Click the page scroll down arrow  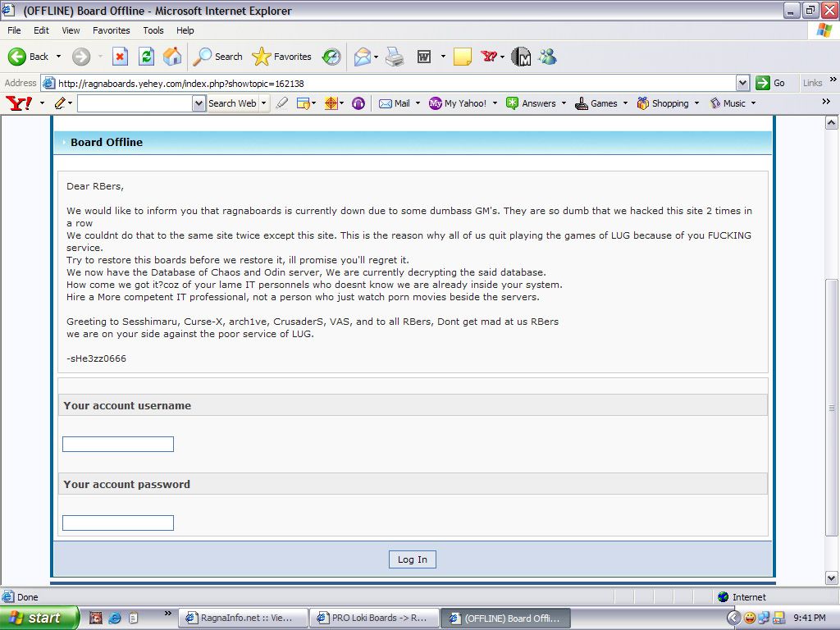point(832,578)
